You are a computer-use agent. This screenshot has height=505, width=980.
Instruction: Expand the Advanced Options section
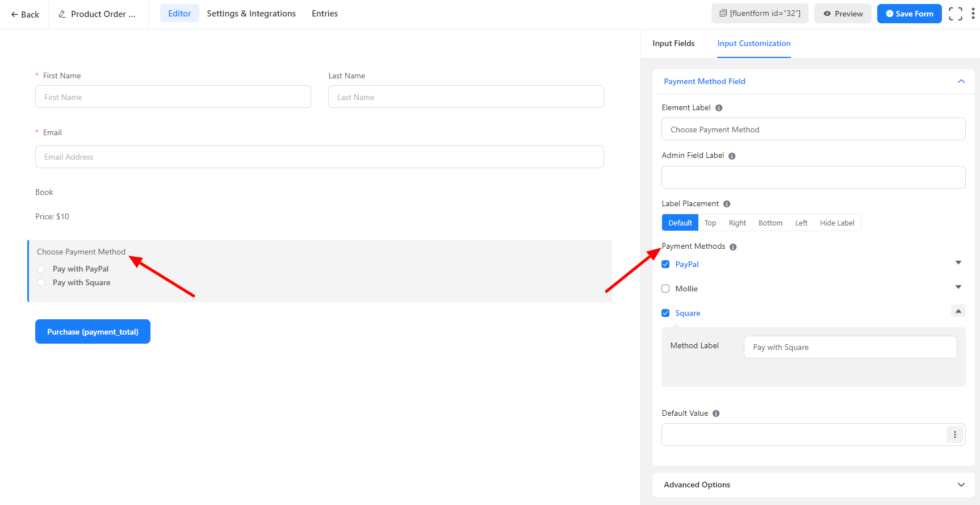(961, 485)
